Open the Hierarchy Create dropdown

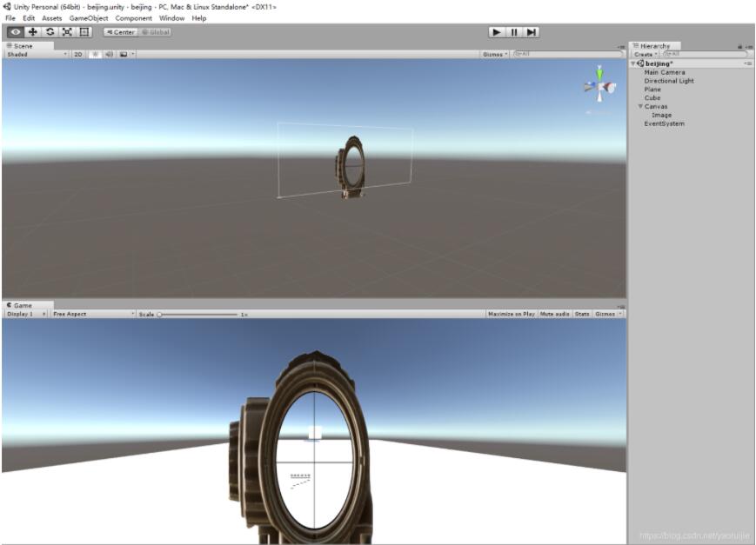click(646, 55)
